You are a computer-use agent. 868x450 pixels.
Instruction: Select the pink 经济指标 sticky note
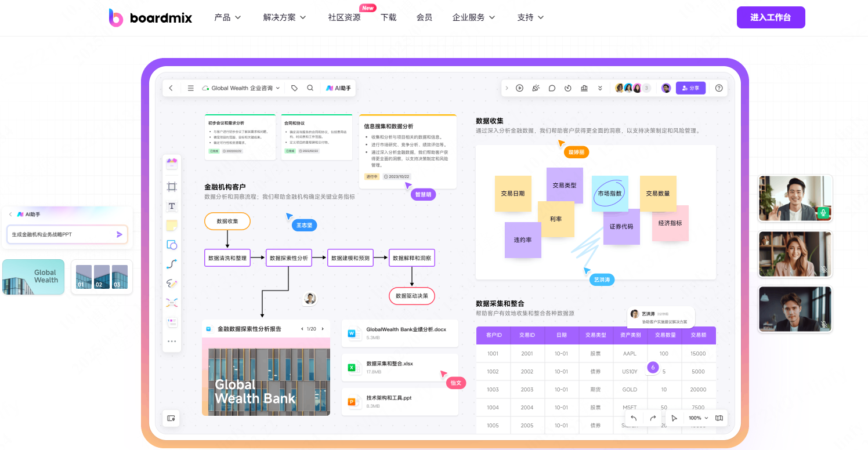tap(670, 223)
